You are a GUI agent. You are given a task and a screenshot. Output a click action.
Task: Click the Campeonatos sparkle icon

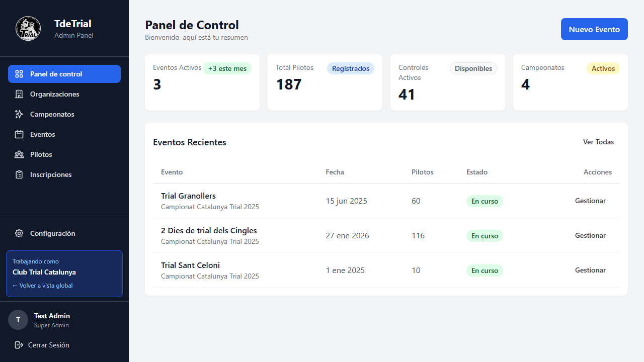click(x=19, y=114)
